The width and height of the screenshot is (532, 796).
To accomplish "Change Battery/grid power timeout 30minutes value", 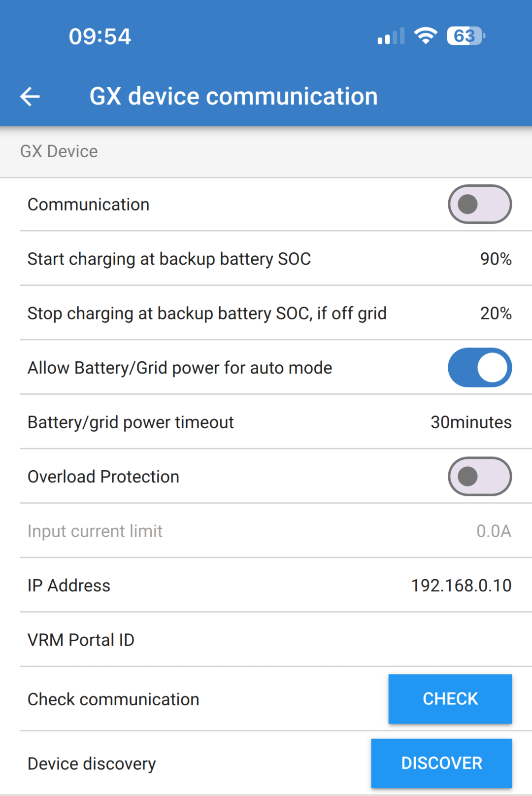I will (470, 422).
